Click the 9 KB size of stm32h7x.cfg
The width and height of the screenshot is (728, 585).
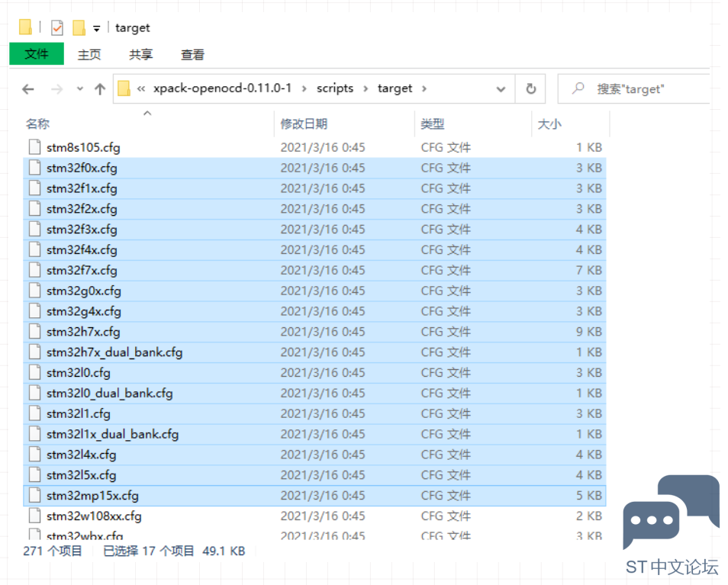(588, 332)
